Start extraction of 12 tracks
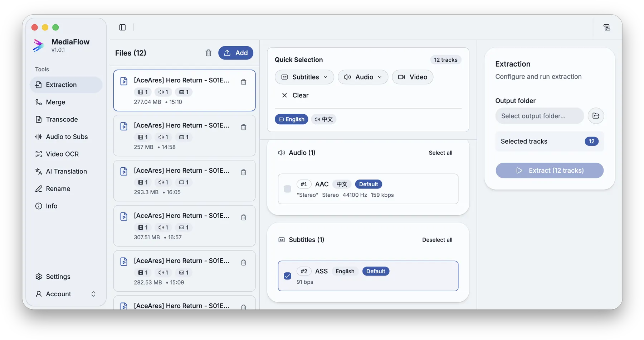644x340 pixels. (x=550, y=171)
